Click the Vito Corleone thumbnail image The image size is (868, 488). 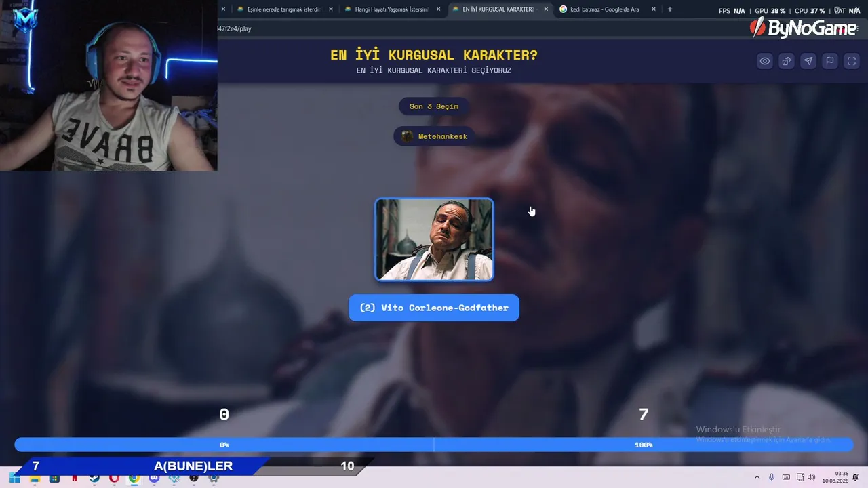434,239
